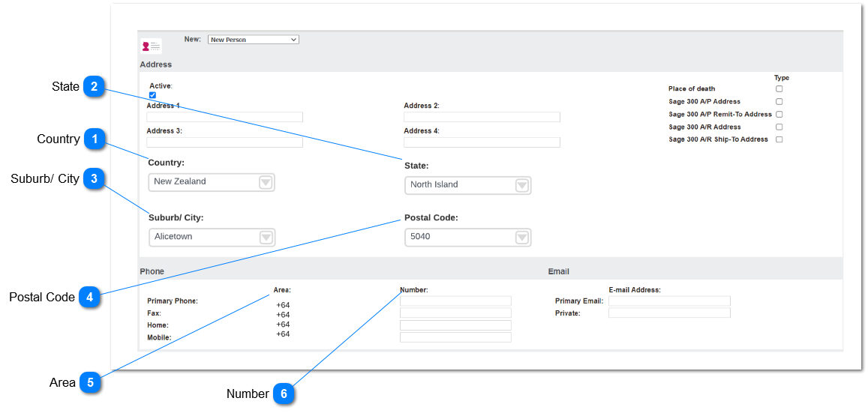868x413 pixels.
Task: Click the Home number field
Action: (x=455, y=325)
